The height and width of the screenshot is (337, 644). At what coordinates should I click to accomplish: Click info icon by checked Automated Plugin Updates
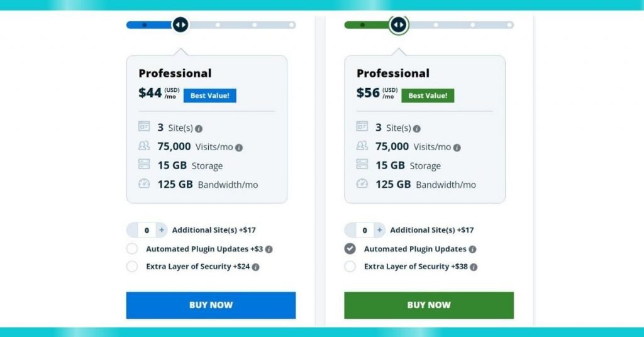coord(473,249)
